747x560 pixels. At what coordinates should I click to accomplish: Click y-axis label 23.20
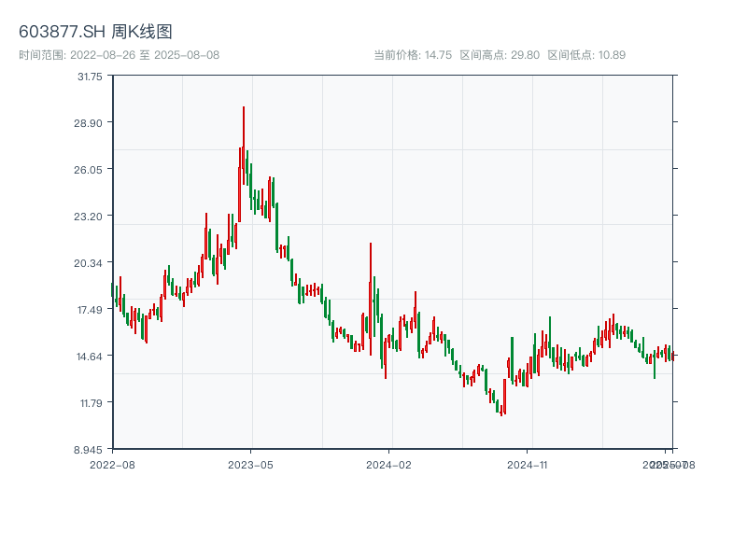click(x=88, y=217)
